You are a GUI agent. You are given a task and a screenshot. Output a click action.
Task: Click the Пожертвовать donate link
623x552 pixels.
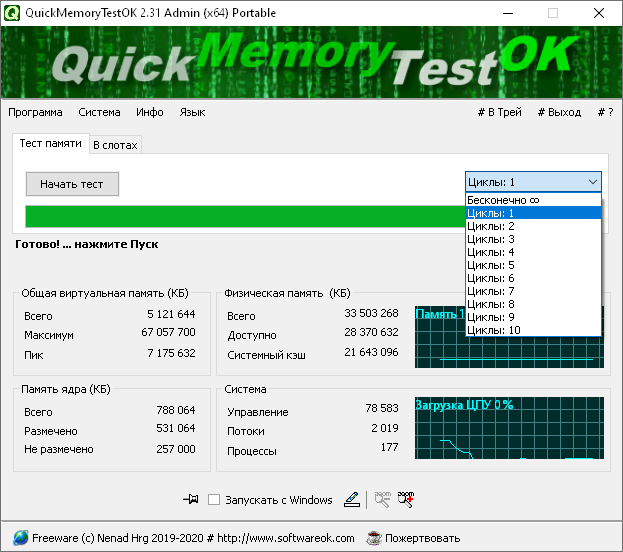(x=422, y=538)
